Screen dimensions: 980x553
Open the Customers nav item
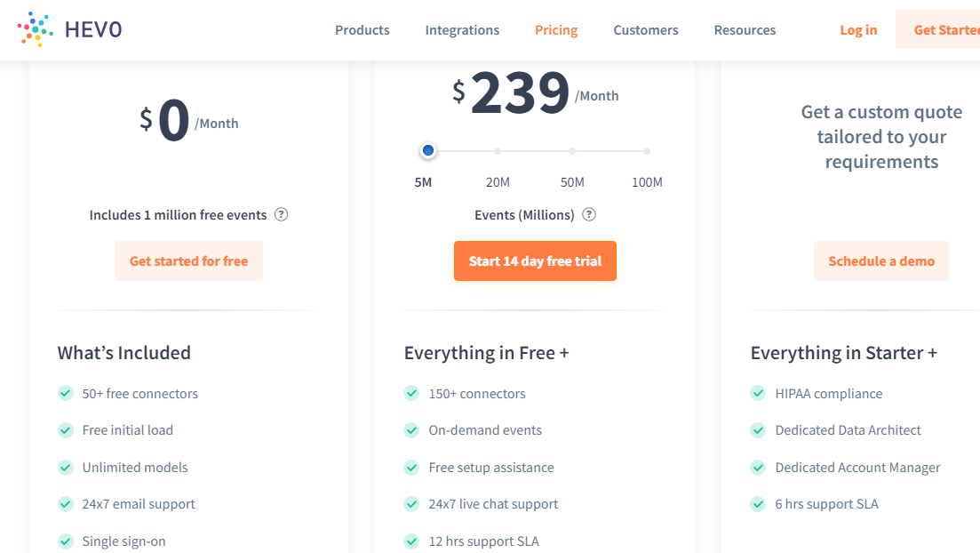pyautogui.click(x=645, y=30)
